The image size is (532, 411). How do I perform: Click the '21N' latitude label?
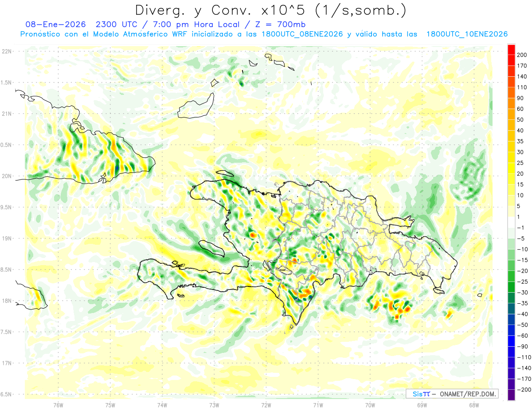tap(6, 114)
